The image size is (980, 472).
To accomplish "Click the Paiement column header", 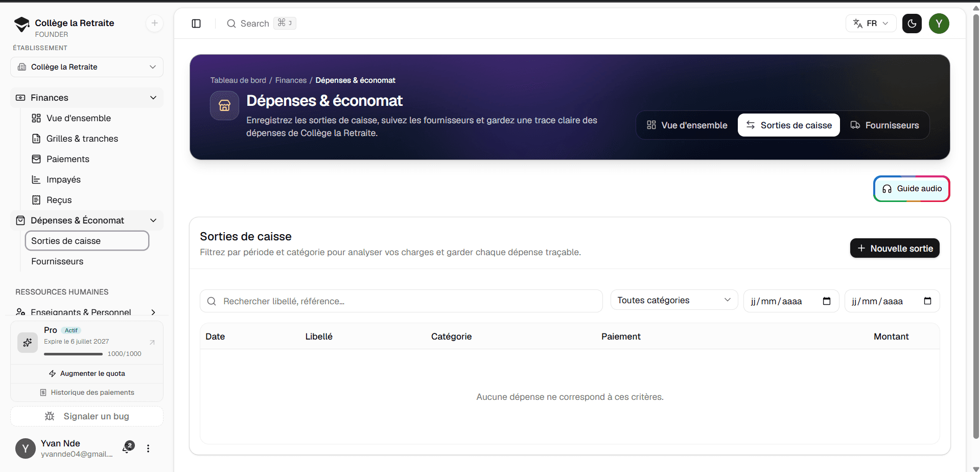I will tap(621, 336).
